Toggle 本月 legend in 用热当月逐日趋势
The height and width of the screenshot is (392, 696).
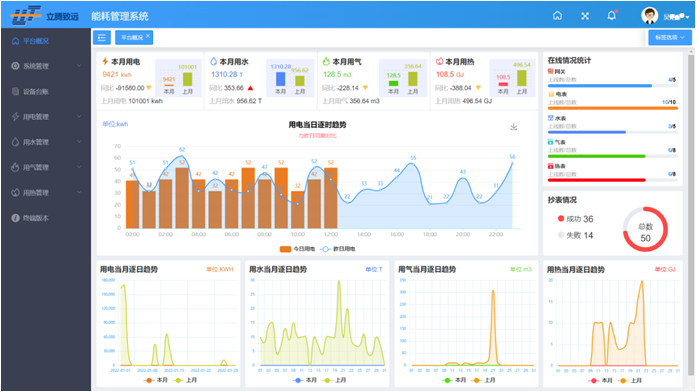600,380
